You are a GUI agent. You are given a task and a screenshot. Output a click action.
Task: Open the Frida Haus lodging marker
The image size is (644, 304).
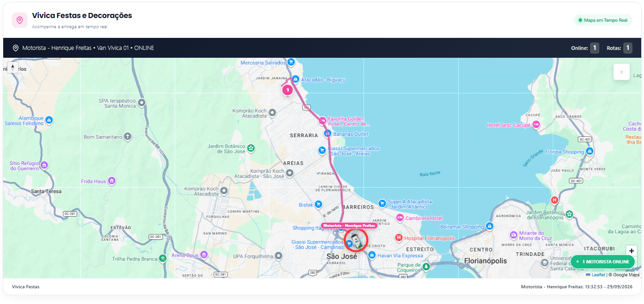[x=111, y=181]
